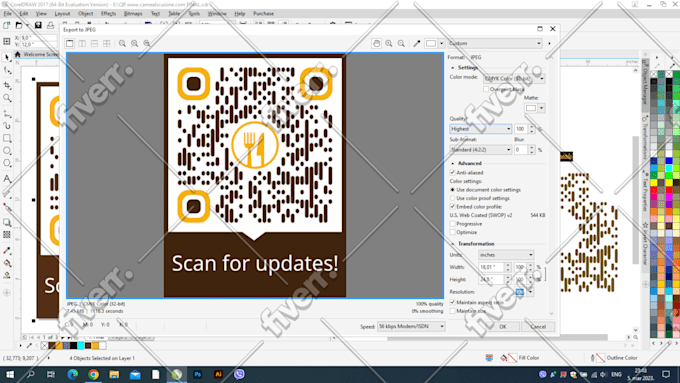Select Use document color settings radio
680x383 pixels.
pyautogui.click(x=452, y=190)
